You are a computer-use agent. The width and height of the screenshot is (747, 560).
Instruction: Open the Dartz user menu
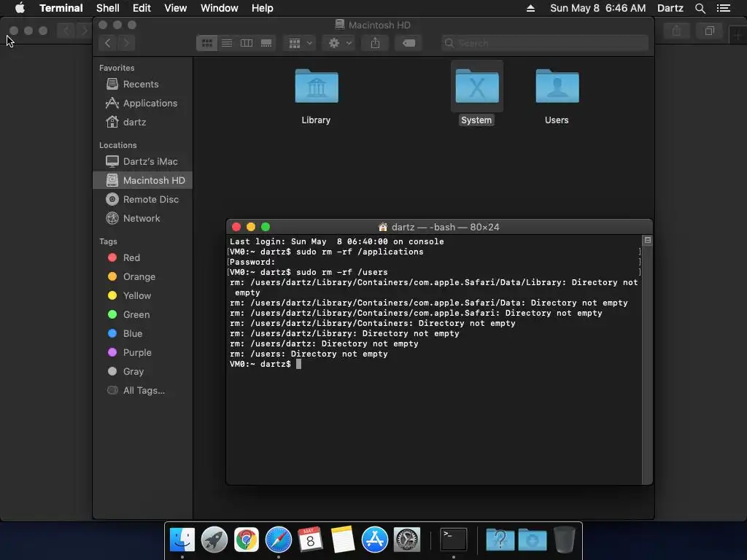click(670, 8)
